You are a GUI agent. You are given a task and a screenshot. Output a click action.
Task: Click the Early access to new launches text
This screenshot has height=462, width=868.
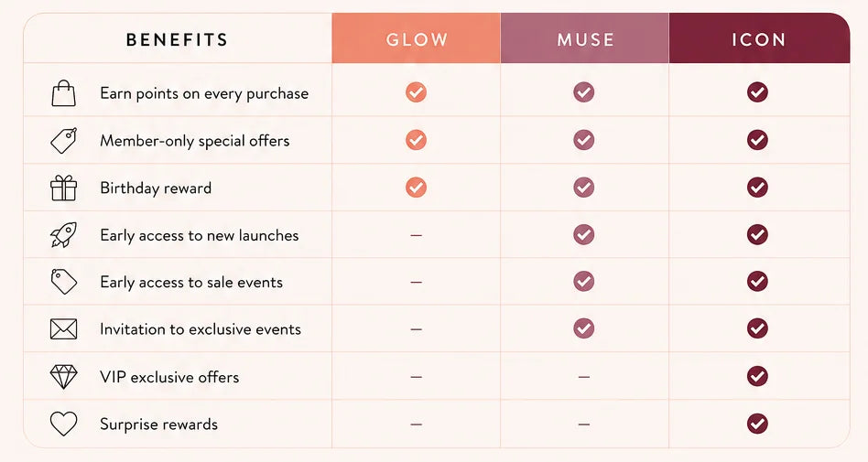(x=200, y=236)
